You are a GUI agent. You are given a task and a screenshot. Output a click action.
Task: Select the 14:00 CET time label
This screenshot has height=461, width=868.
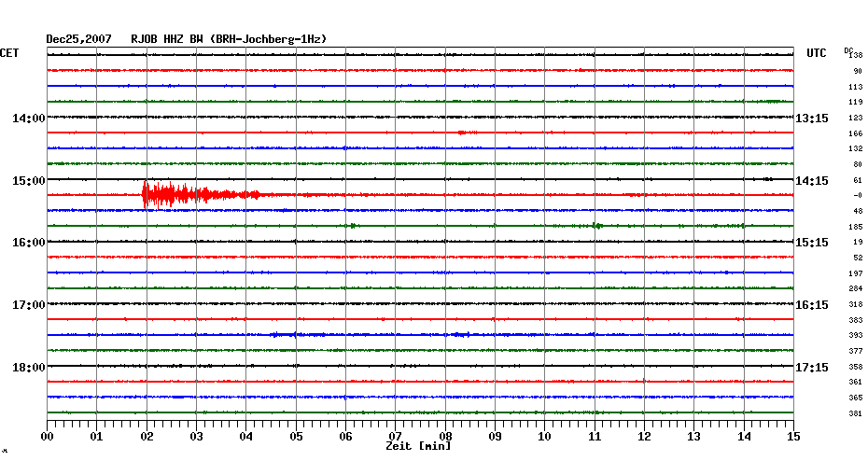pos(29,119)
